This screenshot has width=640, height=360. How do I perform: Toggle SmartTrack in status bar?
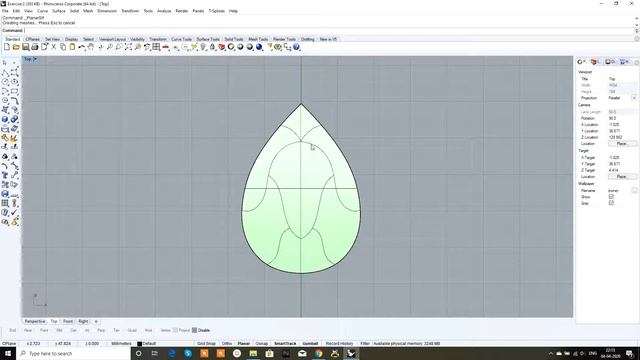tap(285, 344)
